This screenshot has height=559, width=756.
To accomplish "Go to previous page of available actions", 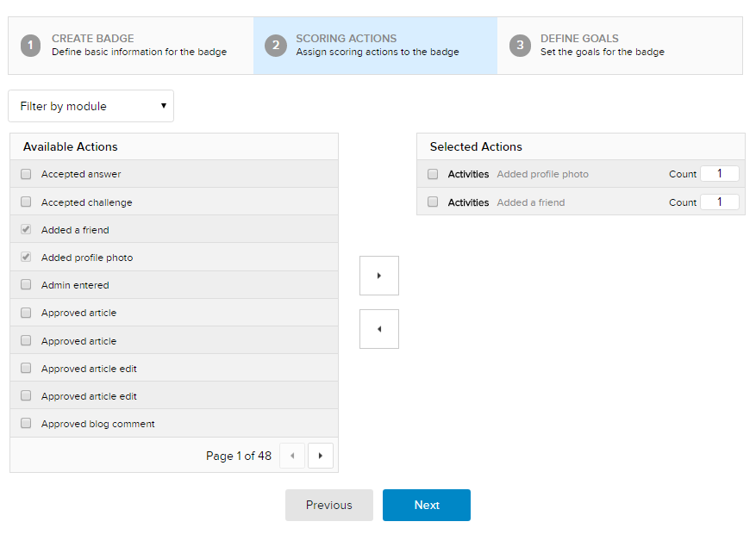I will 292,456.
